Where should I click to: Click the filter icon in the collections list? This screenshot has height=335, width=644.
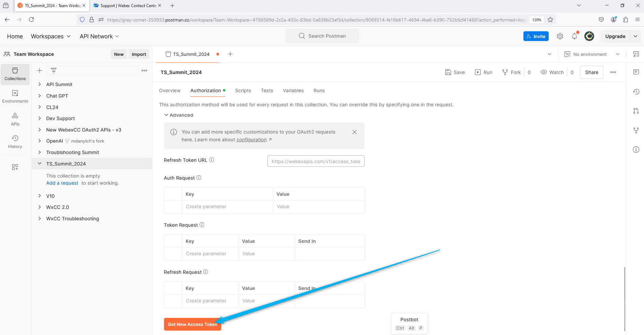54,70
